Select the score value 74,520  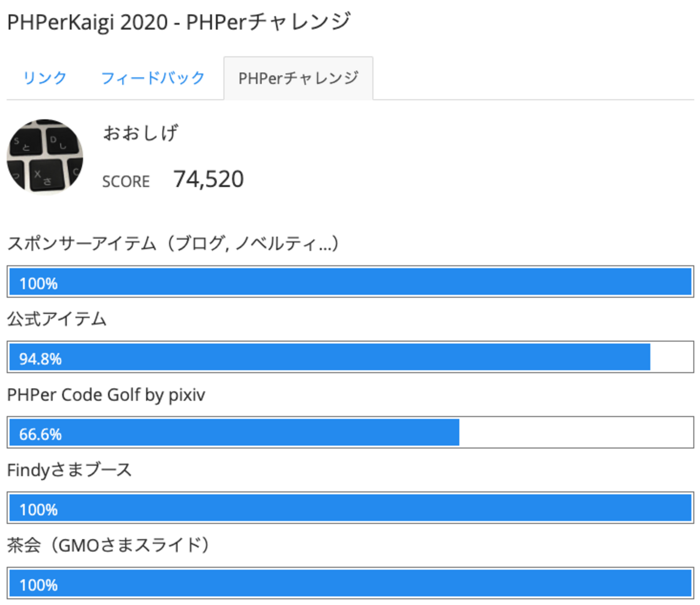click(208, 179)
